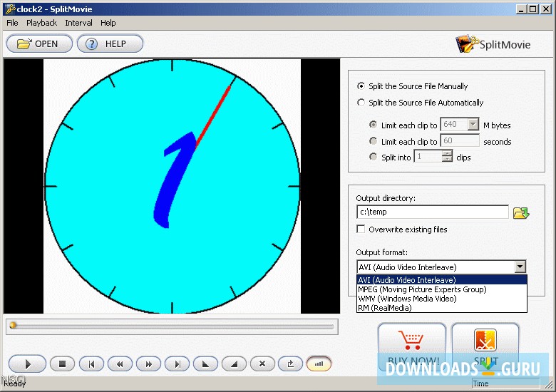Viewport: 556px width, 392px height.
Task: Set the interval start marker
Action: pyautogui.click(x=206, y=363)
